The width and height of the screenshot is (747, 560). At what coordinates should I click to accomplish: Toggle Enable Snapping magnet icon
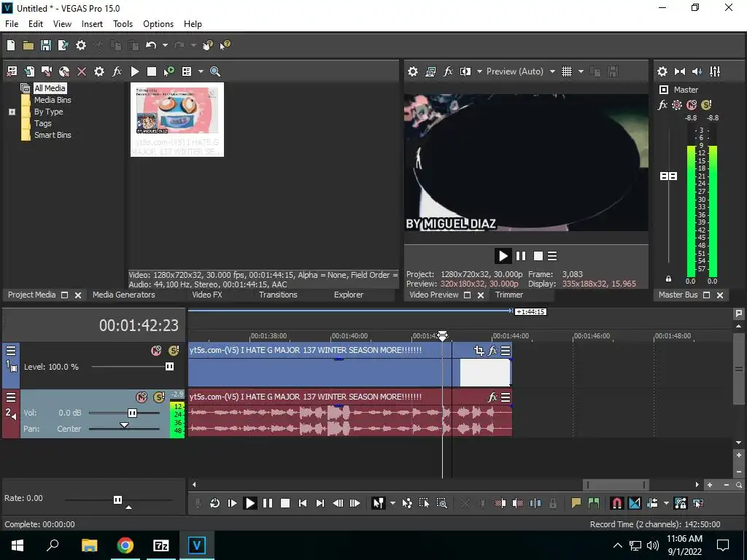[x=617, y=503]
